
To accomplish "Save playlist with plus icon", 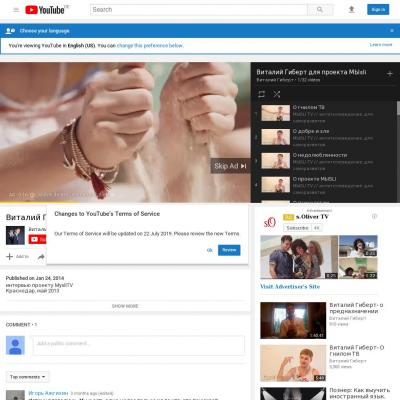I will tap(390, 74).
